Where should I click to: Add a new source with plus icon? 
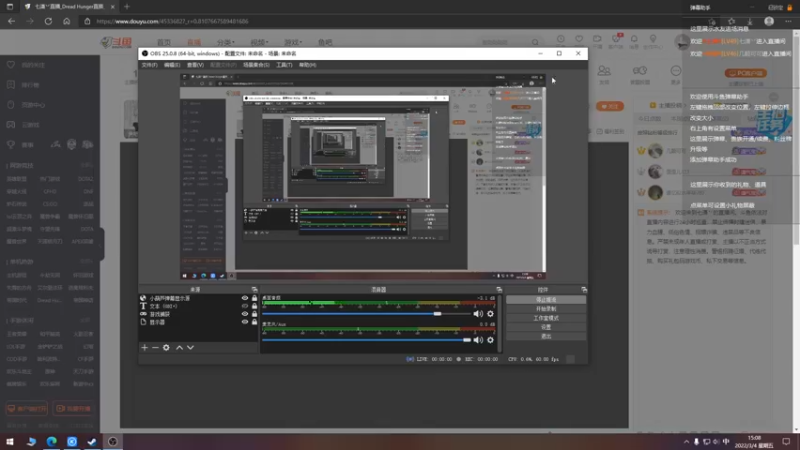(x=144, y=347)
